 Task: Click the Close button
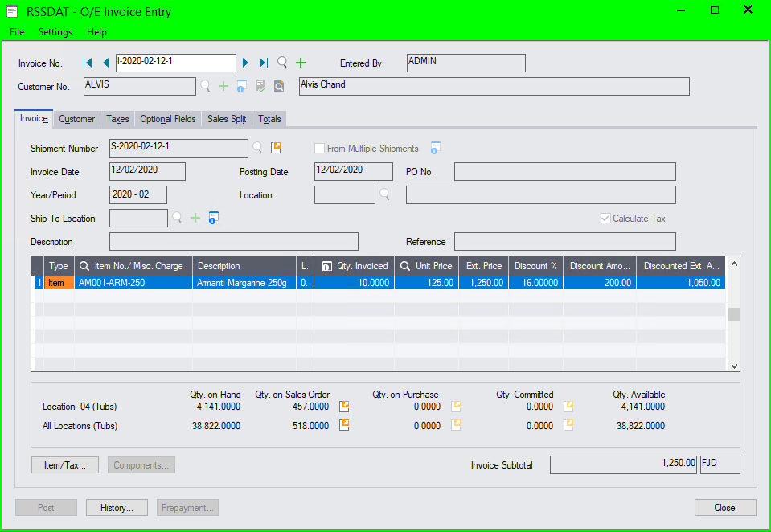coord(725,507)
